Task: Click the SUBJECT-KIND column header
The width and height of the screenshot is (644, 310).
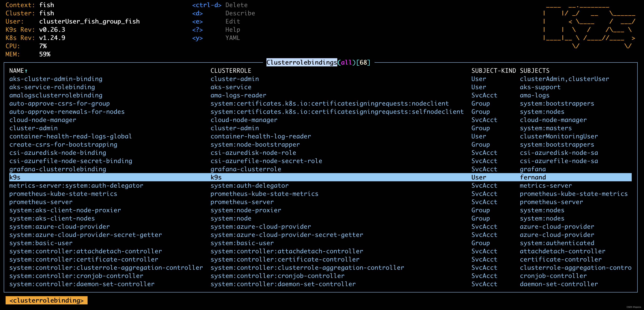Action: [x=493, y=71]
